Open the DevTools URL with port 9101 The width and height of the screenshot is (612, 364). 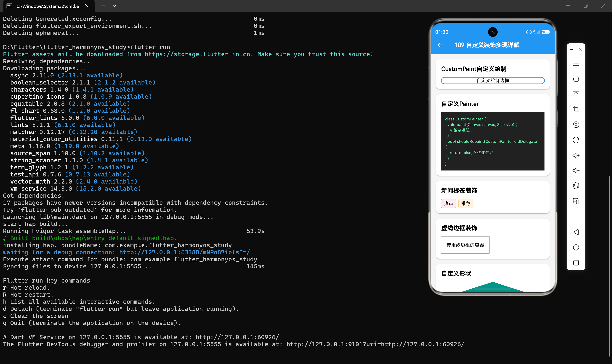coord(375,344)
